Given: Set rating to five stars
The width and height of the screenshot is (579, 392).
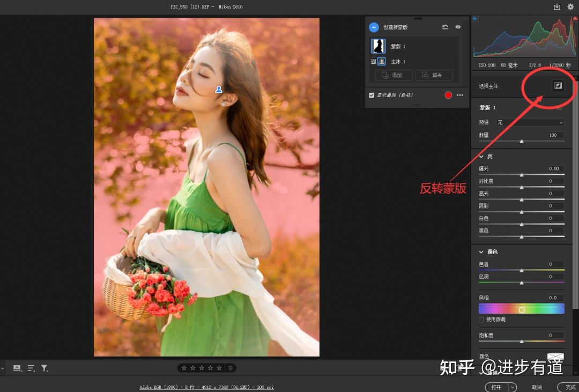Looking at the screenshot, I should click(219, 368).
